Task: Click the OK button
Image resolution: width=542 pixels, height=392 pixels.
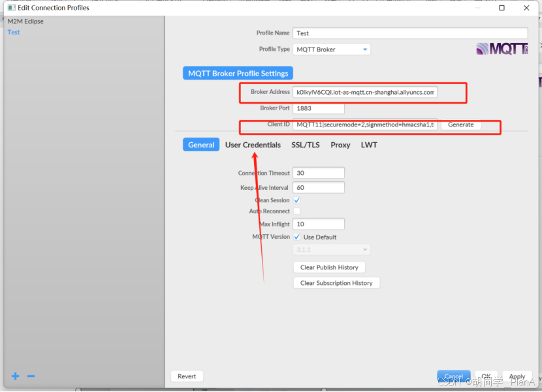Action: [x=486, y=376]
